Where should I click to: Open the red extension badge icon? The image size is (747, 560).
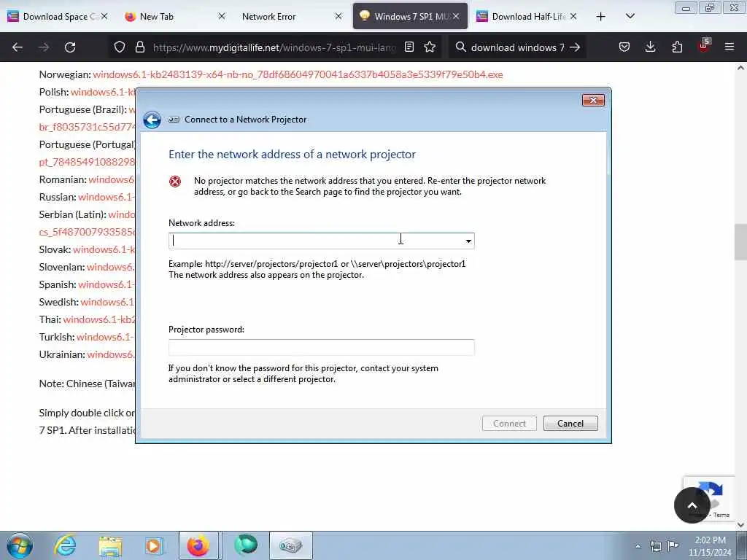(x=704, y=46)
